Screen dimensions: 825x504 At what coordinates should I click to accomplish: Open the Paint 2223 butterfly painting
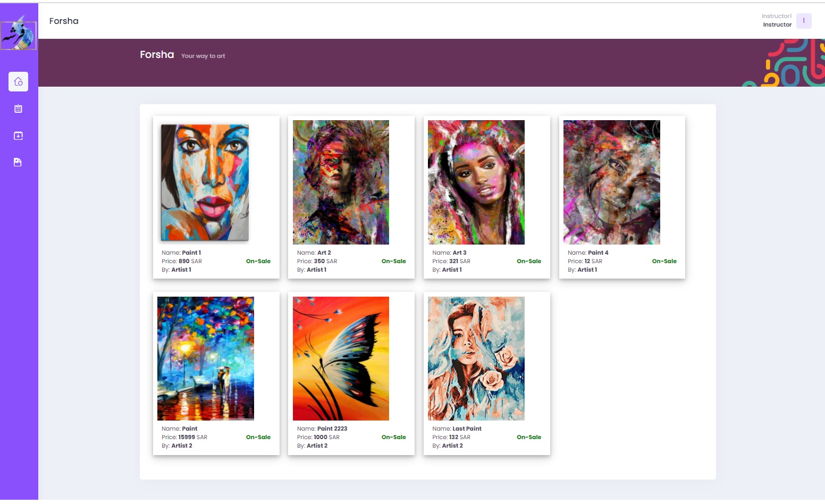point(341,358)
